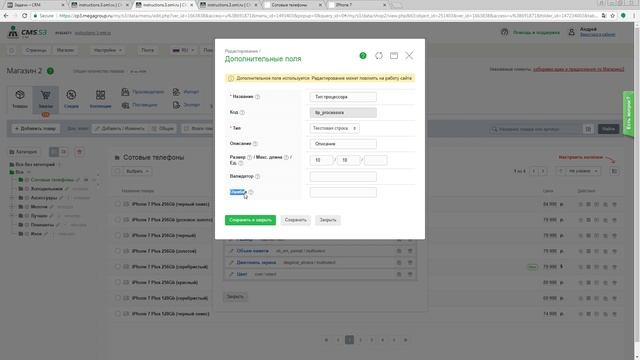640x360 pixels.
Task: Open Страницы in top menu
Action: 36,50
